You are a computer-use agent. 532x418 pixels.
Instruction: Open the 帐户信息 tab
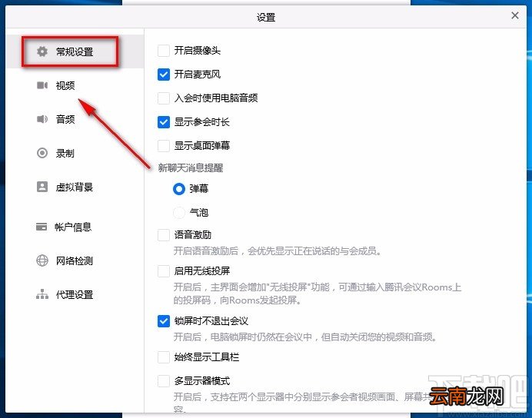[75, 227]
